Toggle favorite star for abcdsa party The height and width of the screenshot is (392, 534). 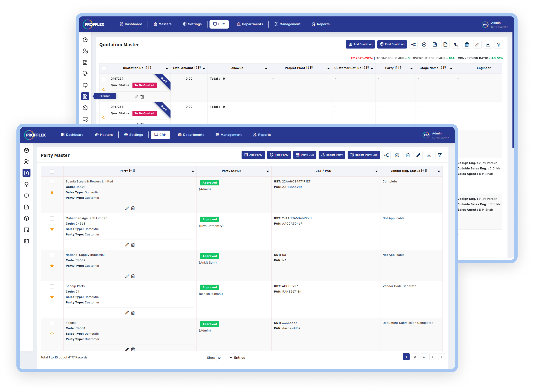[x=52, y=334]
